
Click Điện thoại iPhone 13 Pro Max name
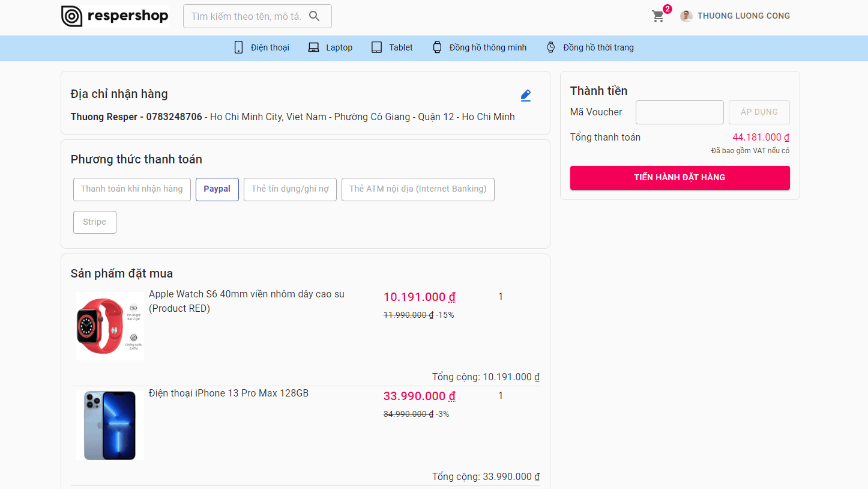229,393
